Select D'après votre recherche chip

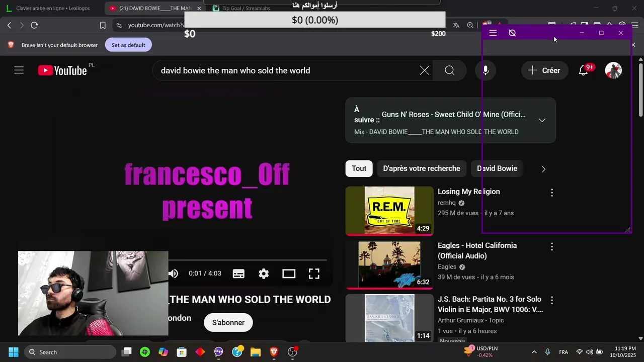tap(422, 168)
